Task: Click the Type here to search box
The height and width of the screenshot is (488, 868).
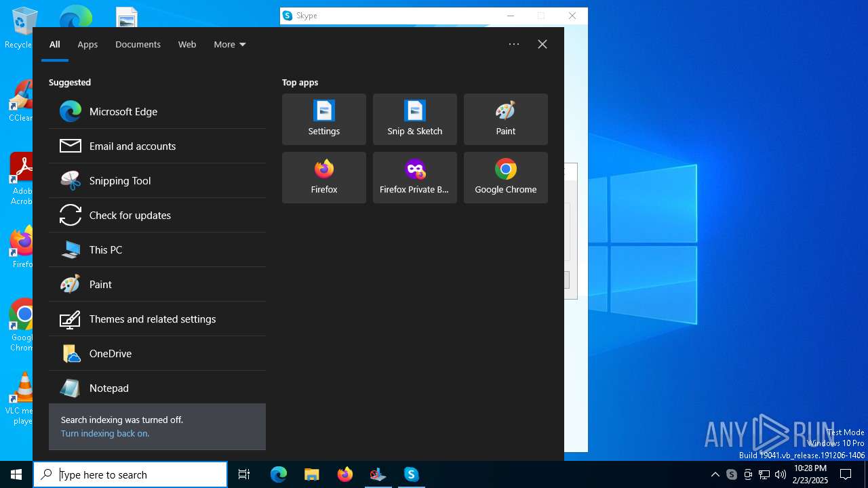Action: (139, 474)
